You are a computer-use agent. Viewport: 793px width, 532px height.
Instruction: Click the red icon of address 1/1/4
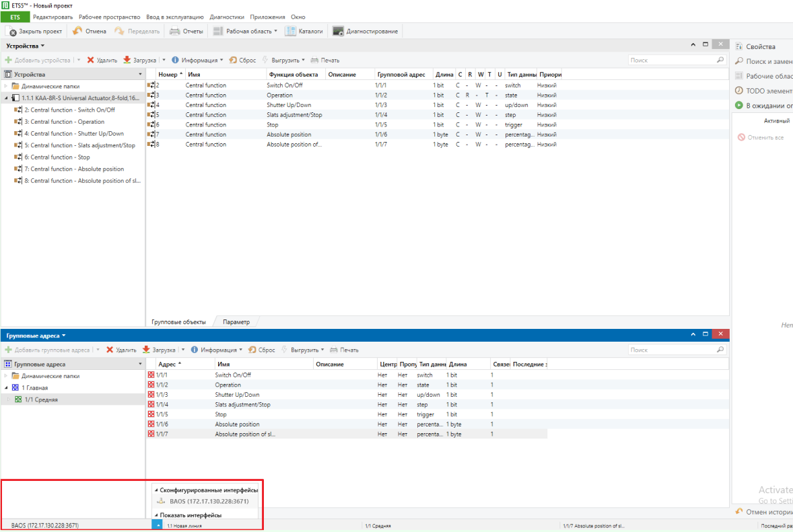[x=151, y=405]
